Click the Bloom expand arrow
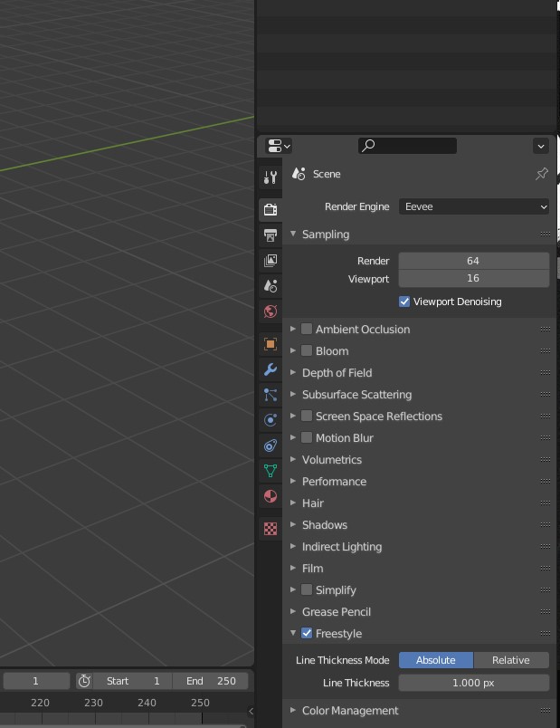Screen dimensions: 560x728 click(293, 350)
